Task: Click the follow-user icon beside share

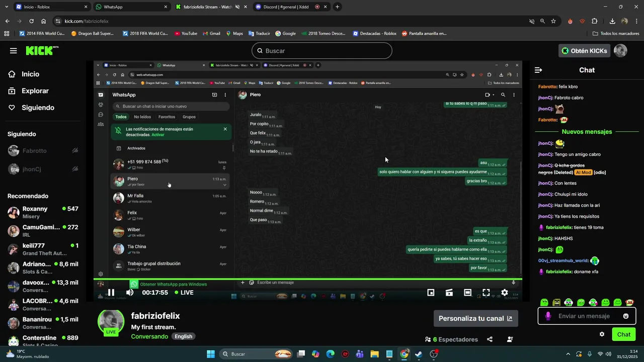Action: point(510,339)
